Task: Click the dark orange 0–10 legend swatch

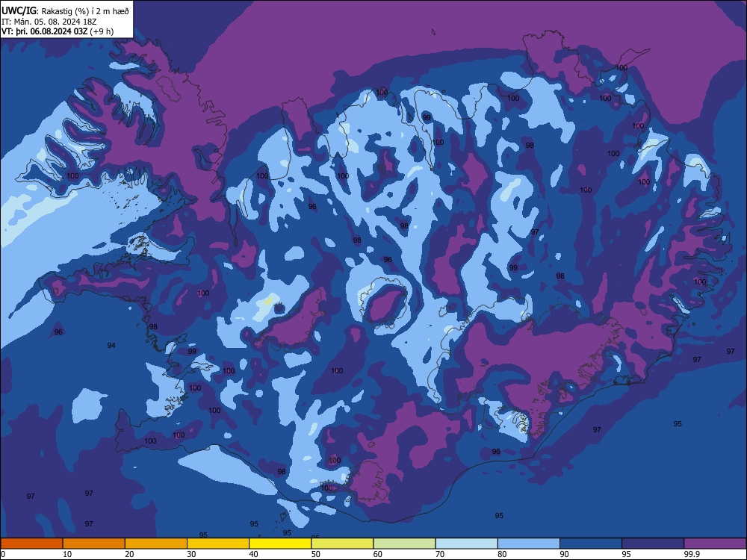Action: tap(31, 544)
